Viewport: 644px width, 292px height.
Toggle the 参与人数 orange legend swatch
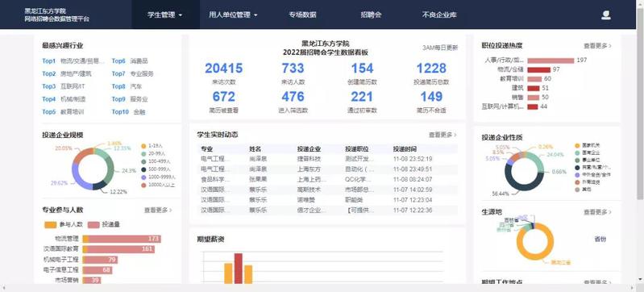click(50, 224)
